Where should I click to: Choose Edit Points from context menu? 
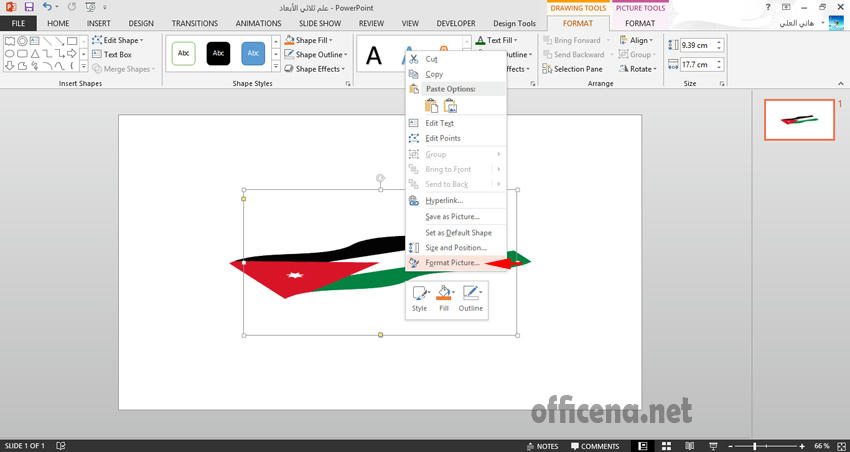[x=456, y=138]
